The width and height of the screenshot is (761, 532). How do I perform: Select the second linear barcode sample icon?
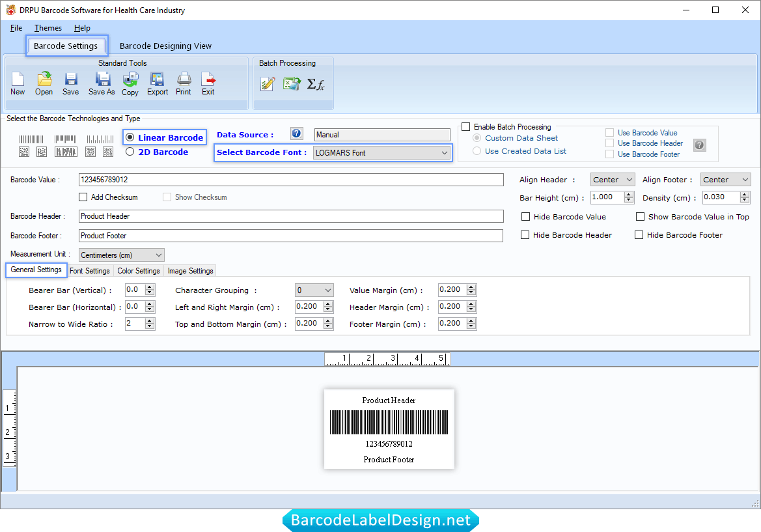pos(66,139)
